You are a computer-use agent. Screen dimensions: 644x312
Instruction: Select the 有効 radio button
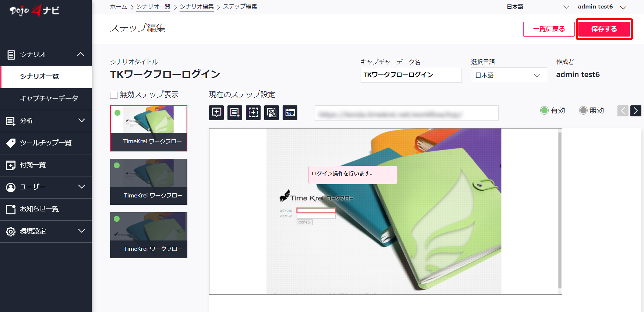coord(544,110)
